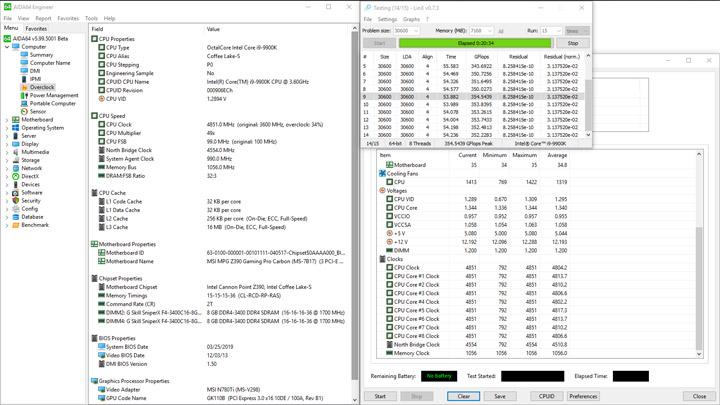Toggle the VCCIO checkbox
The image size is (720, 405).
tap(389, 216)
